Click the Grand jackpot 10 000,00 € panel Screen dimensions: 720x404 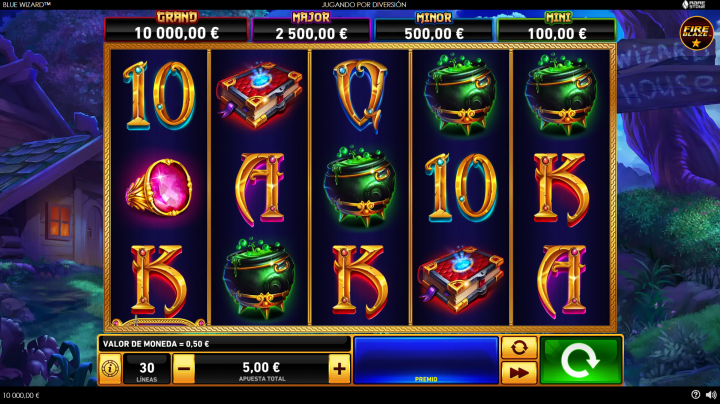pyautogui.click(x=176, y=29)
